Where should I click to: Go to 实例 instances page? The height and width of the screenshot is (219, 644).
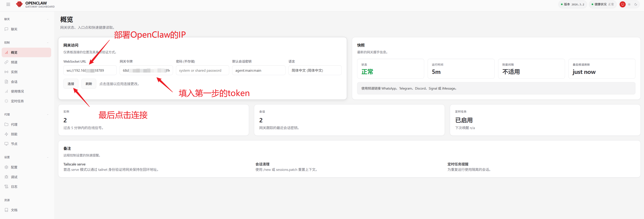14,72
